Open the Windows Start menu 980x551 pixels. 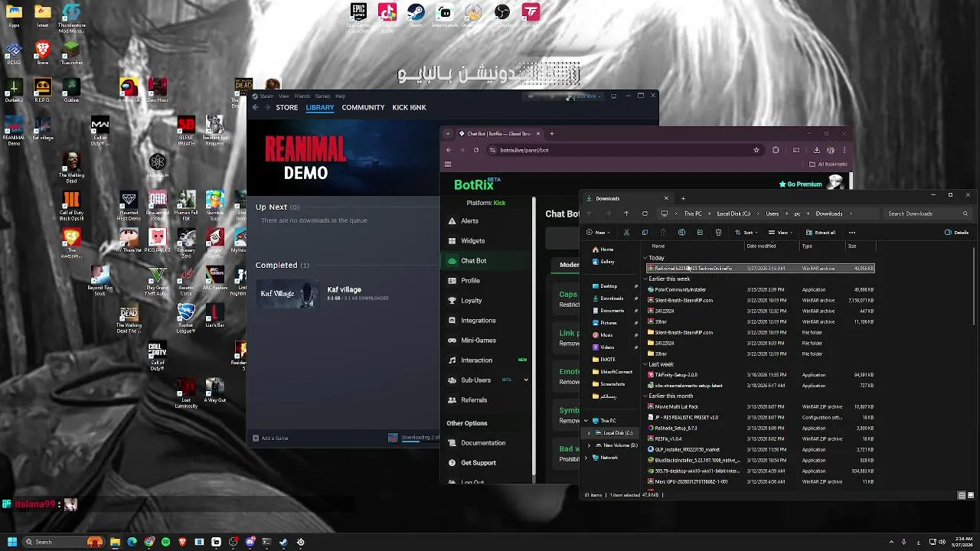pyautogui.click(x=11, y=542)
